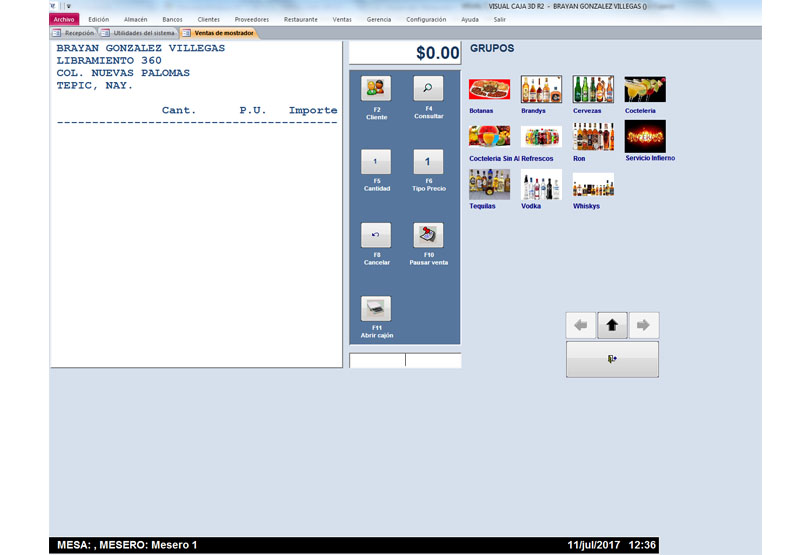
Task: Click the input field below the button panel
Action: click(x=377, y=360)
